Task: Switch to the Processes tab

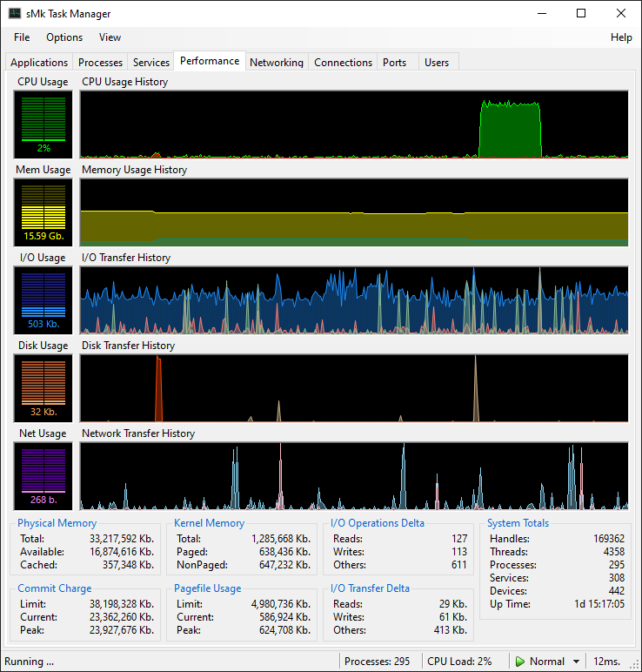Action: pos(100,63)
